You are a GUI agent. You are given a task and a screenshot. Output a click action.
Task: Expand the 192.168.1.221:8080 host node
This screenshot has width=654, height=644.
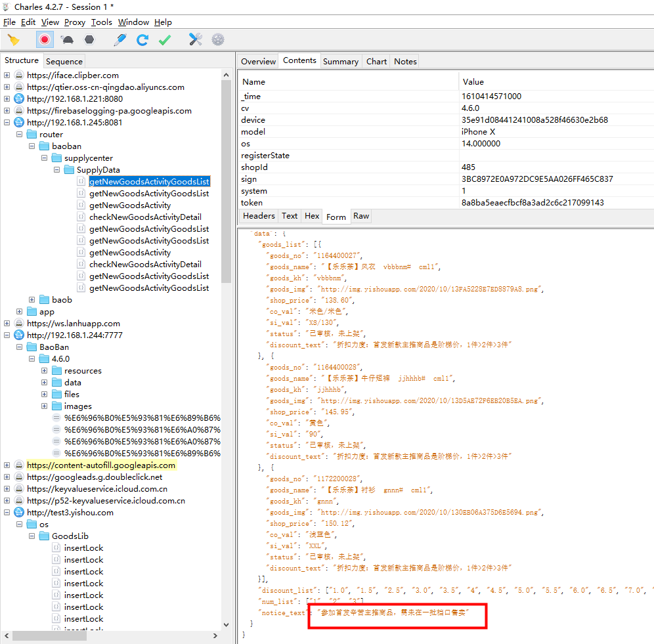coord(7,99)
